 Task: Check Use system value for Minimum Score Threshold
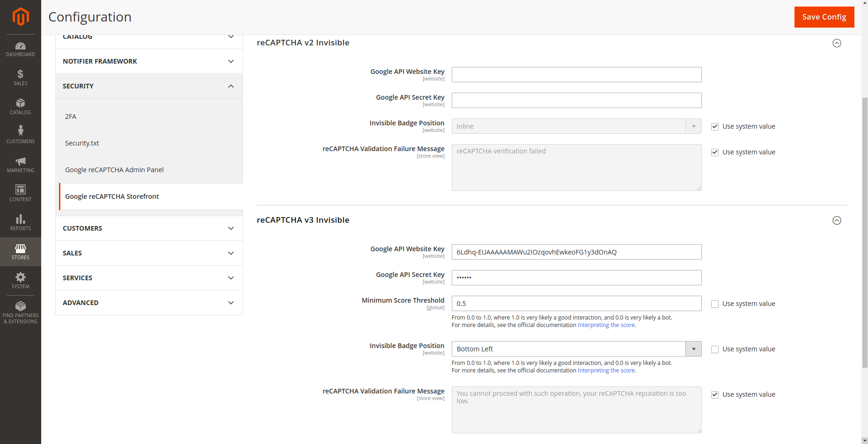pyautogui.click(x=715, y=304)
